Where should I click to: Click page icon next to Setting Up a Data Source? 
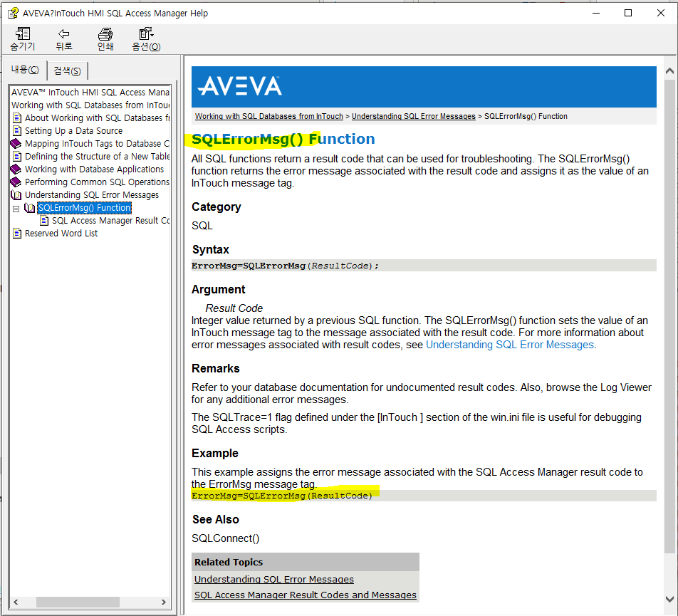17,130
